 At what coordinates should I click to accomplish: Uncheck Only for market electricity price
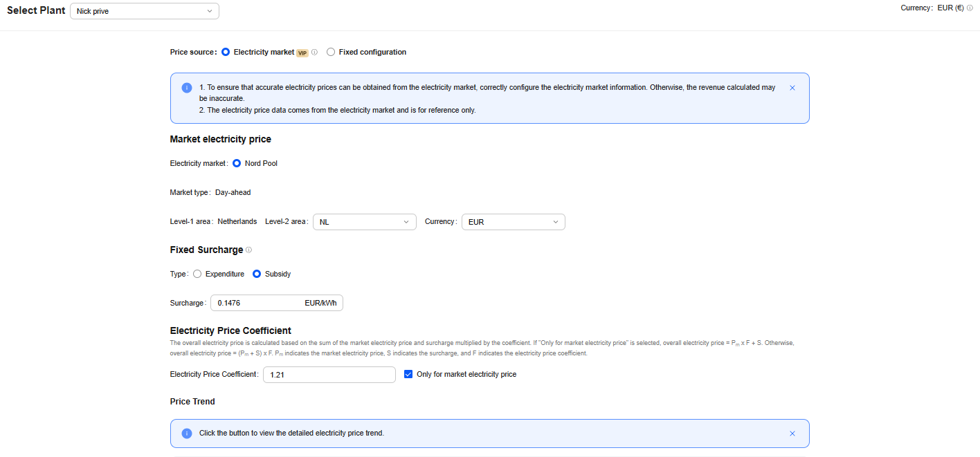coord(408,374)
